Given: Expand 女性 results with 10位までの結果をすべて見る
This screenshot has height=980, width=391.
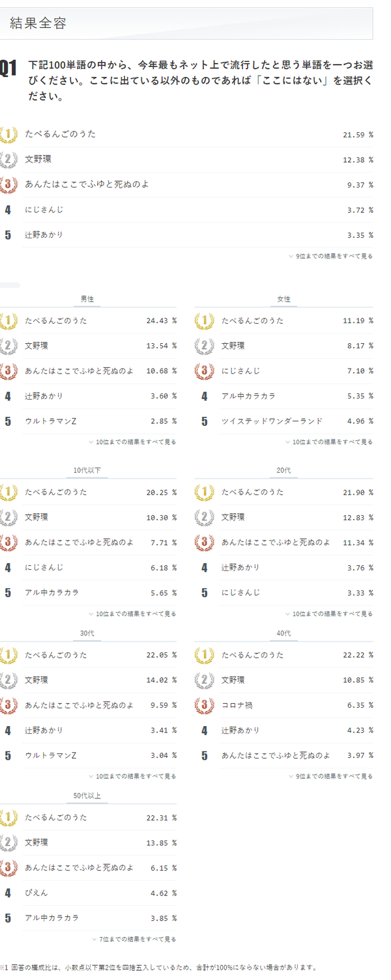Looking at the screenshot, I should tap(329, 442).
